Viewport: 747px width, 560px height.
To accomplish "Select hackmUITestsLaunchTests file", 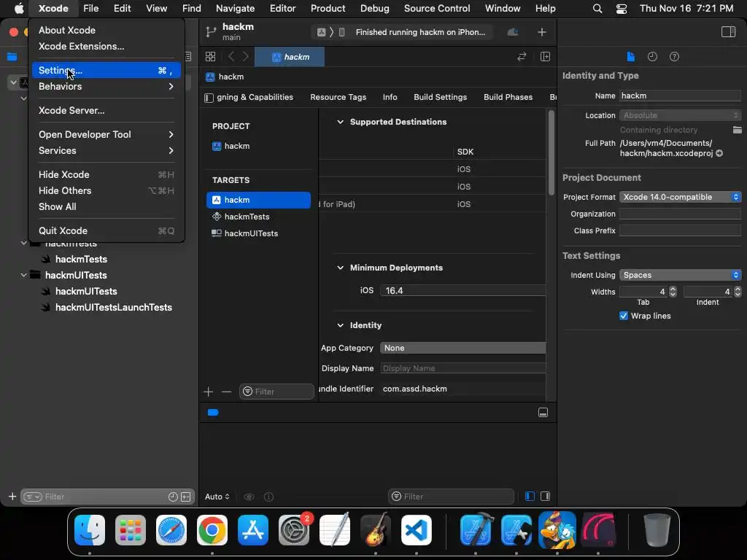I will tap(113, 308).
